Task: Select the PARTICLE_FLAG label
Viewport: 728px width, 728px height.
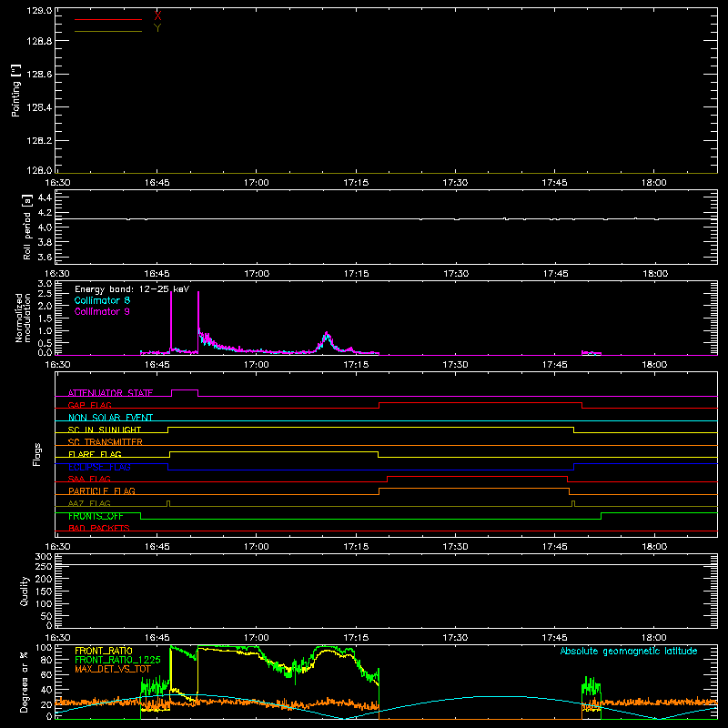Action: point(102,490)
